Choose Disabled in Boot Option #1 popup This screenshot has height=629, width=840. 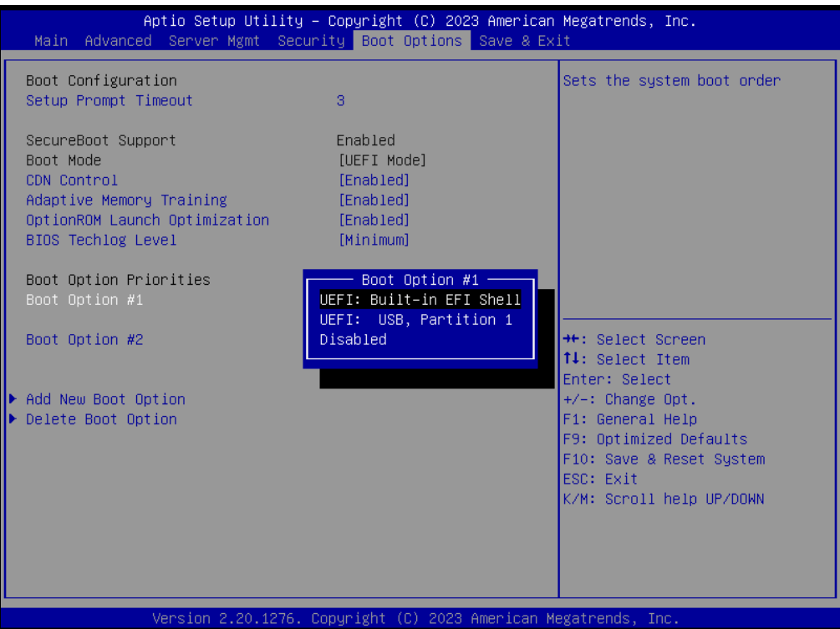pos(353,340)
